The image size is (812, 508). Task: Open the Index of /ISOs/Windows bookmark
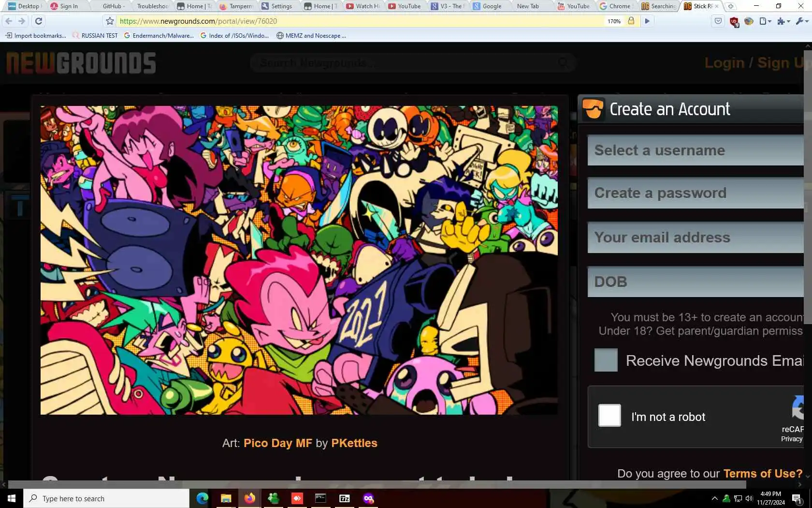point(234,35)
